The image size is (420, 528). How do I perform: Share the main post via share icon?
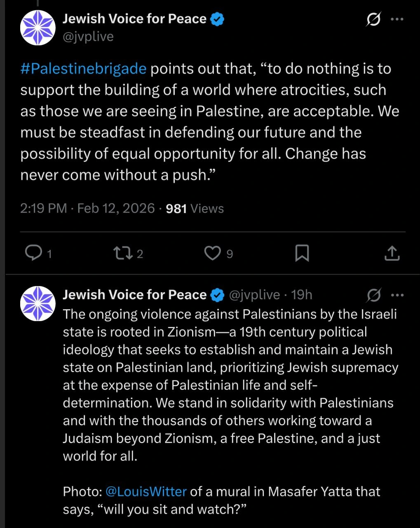[392, 253]
